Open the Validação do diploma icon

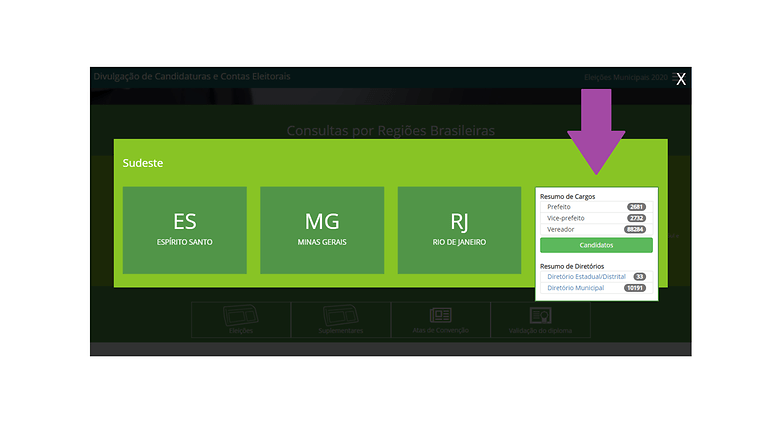coord(540,320)
